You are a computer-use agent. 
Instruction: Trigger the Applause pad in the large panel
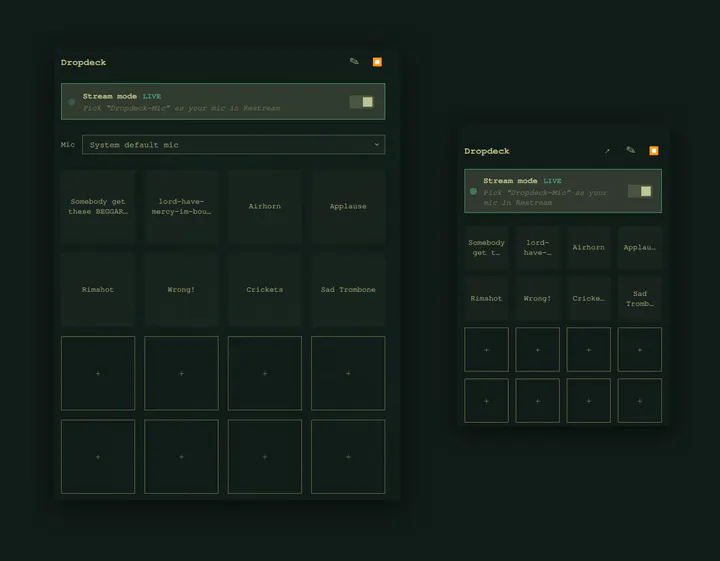[348, 207]
